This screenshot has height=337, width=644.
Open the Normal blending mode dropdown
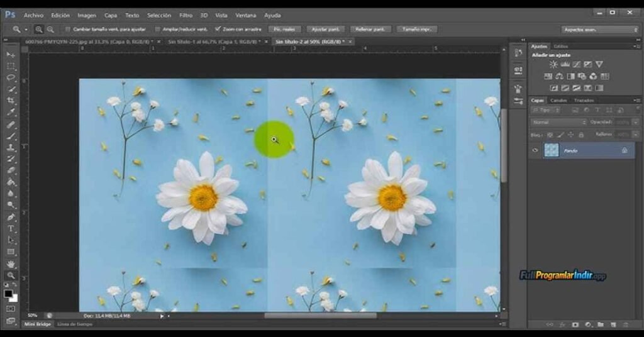[x=558, y=123]
